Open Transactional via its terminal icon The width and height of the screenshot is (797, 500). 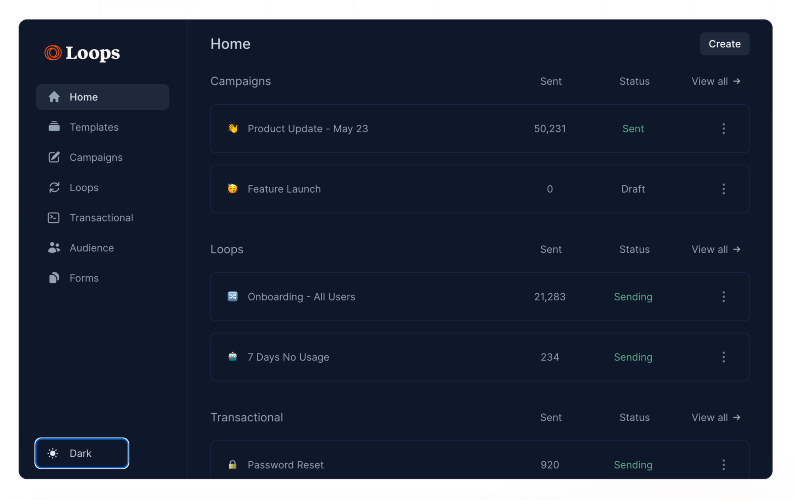tap(54, 217)
